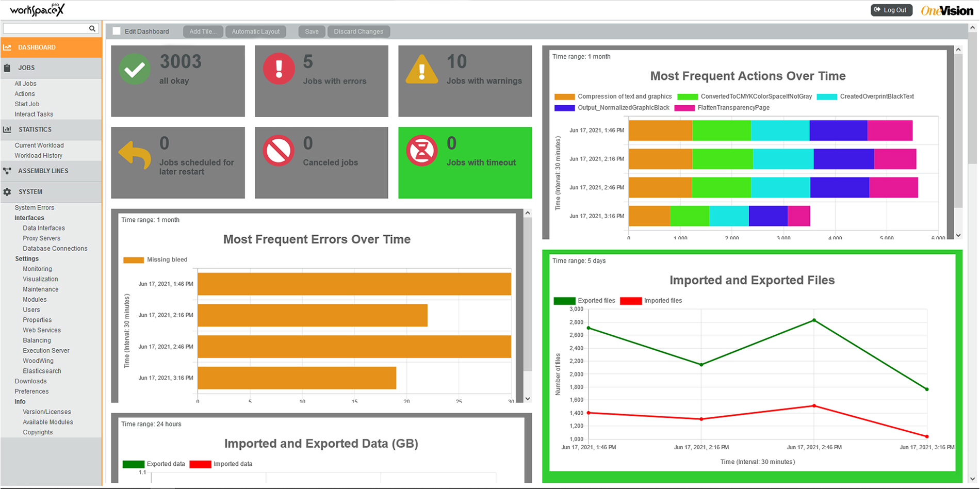Open System settings via the gear icon
Image resolution: width=980 pixels, height=489 pixels.
click(x=7, y=191)
